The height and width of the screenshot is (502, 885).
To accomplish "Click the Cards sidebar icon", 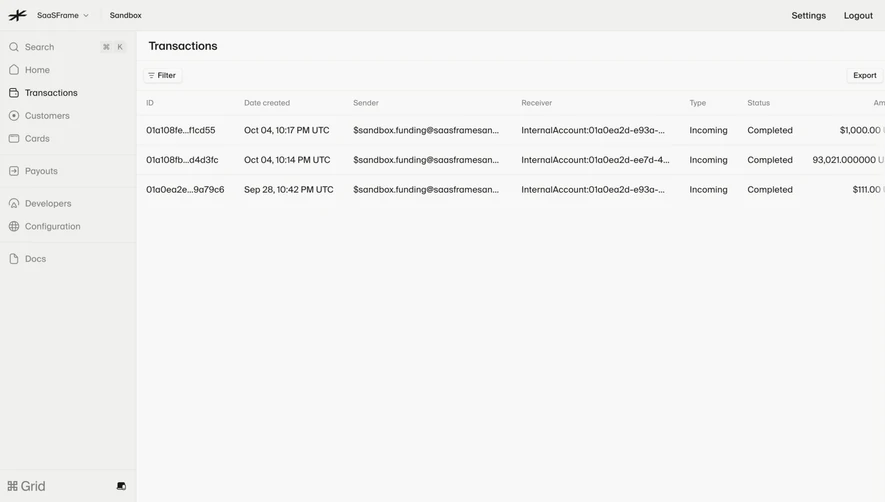I will click(x=14, y=138).
